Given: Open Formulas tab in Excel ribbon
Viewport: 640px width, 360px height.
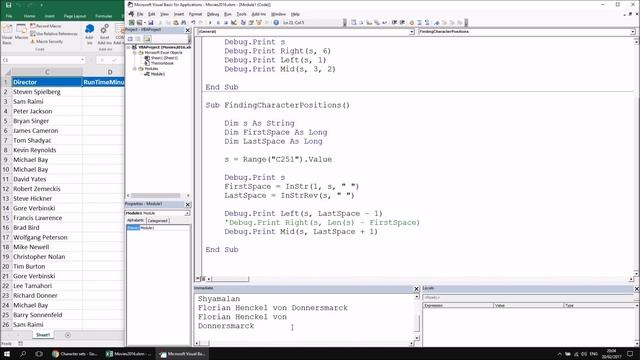Looking at the screenshot, I should point(104,16).
